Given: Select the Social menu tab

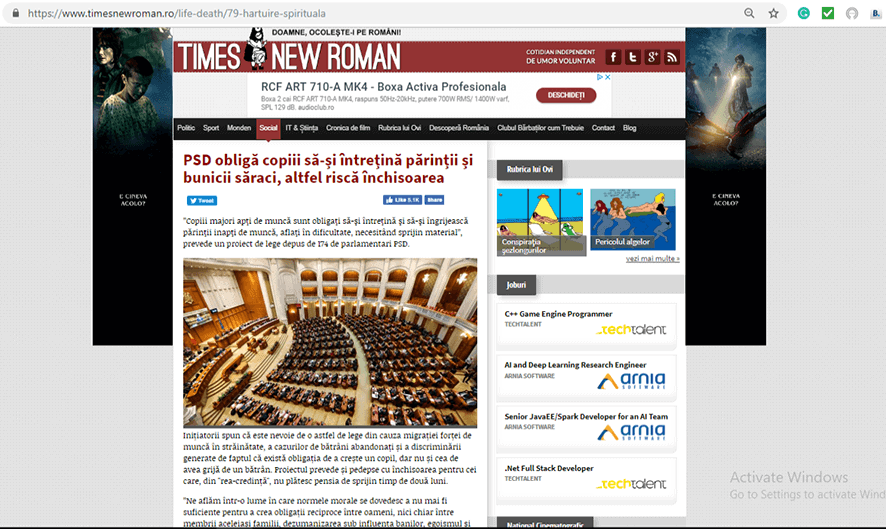Looking at the screenshot, I should tap(268, 128).
